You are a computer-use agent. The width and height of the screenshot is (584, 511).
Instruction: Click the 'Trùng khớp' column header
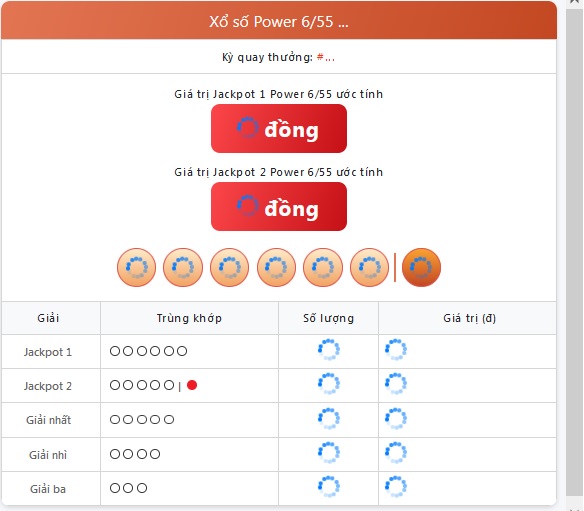click(189, 318)
